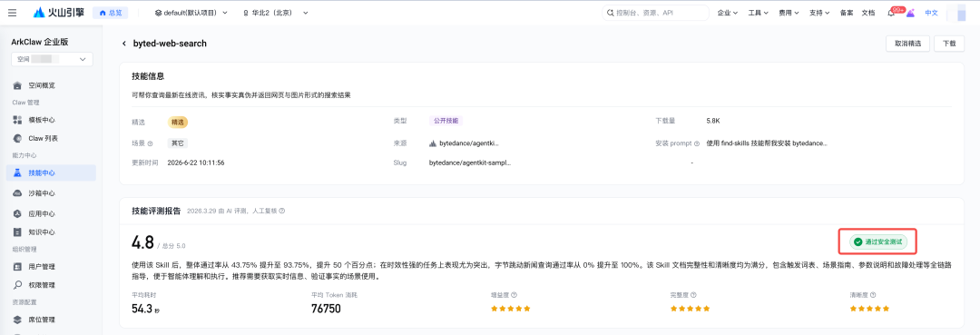Open 权限管理 in sidebar
This screenshot has height=335, width=980.
click(x=51, y=285)
